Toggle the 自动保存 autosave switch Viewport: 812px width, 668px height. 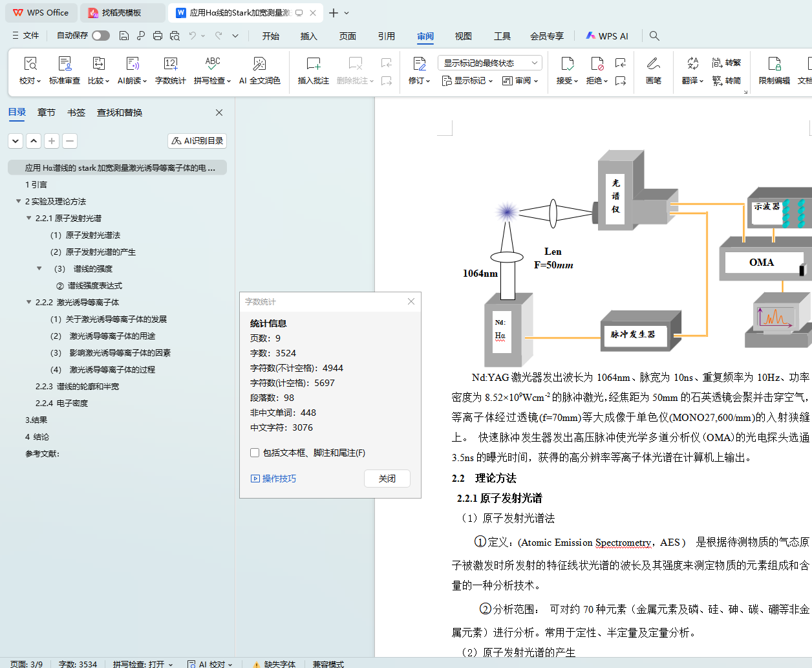coord(101,36)
